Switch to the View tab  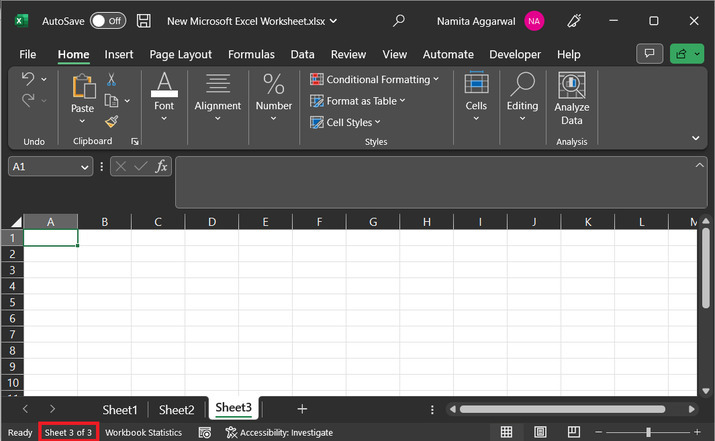click(x=394, y=54)
